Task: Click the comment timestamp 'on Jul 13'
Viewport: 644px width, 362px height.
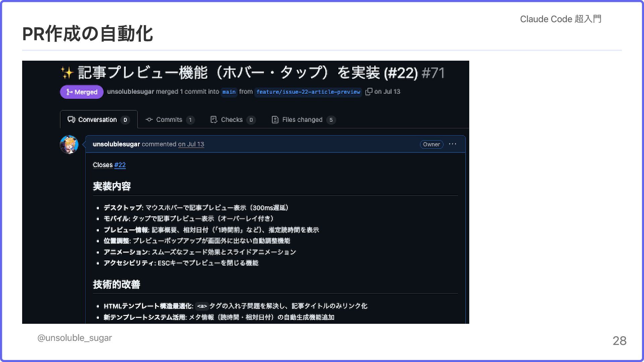Action: tap(191, 144)
